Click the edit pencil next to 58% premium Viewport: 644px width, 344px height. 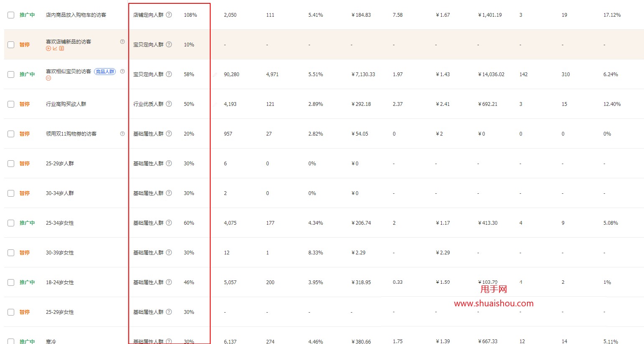click(215, 74)
